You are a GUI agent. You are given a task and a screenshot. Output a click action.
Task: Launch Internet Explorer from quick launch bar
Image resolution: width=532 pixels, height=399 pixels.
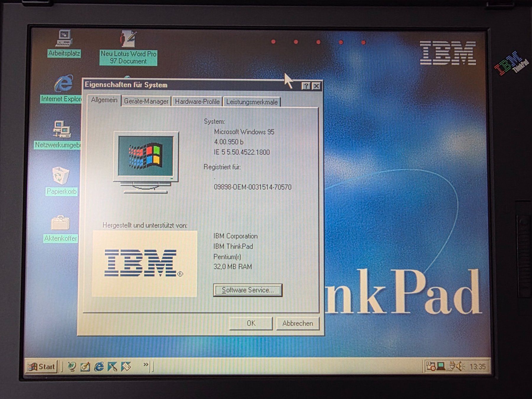point(99,367)
